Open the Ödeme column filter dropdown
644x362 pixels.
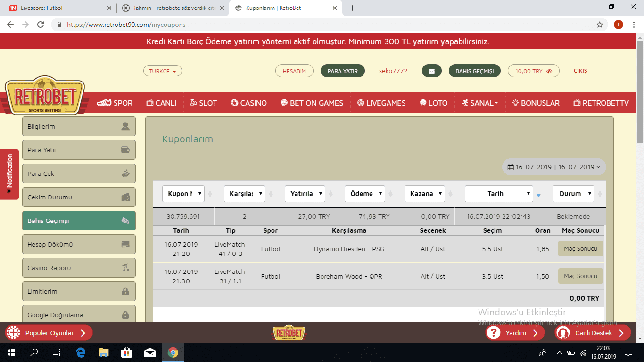[365, 194]
